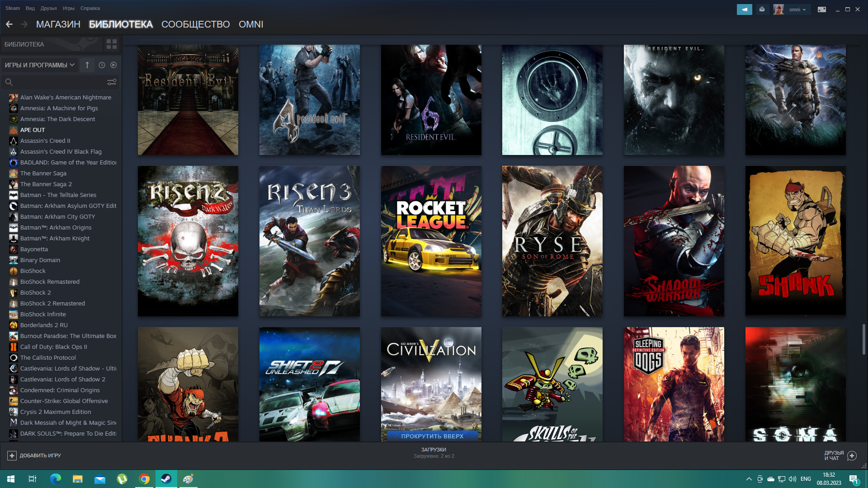
Task: Click ДОБАВИТЬ ИГРУ button
Action: pyautogui.click(x=34, y=455)
